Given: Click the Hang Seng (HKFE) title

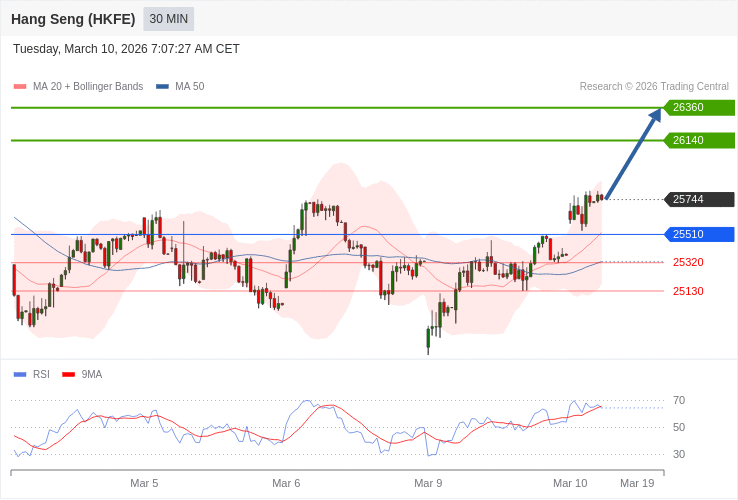Looking at the screenshot, I should point(73,19).
